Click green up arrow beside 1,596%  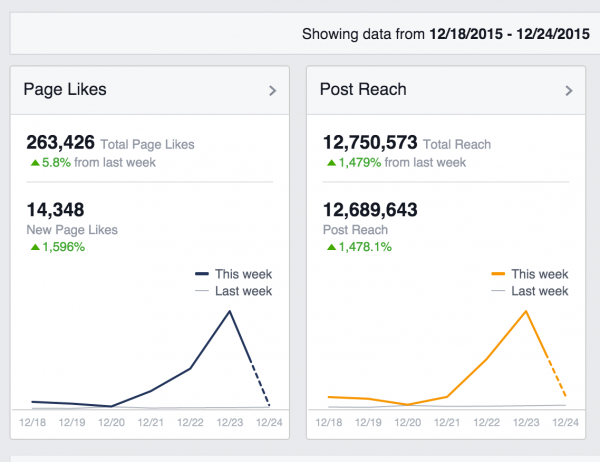36,247
